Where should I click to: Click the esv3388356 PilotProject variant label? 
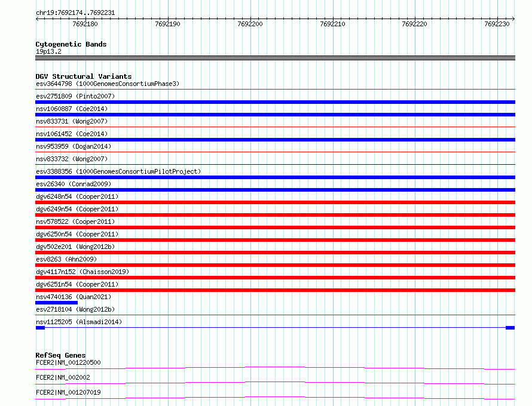(118, 171)
